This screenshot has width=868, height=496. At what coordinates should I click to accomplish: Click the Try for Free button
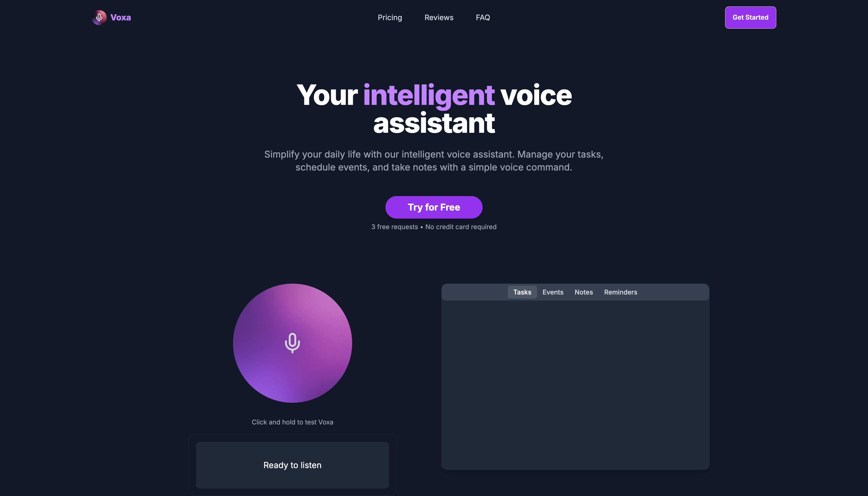434,207
